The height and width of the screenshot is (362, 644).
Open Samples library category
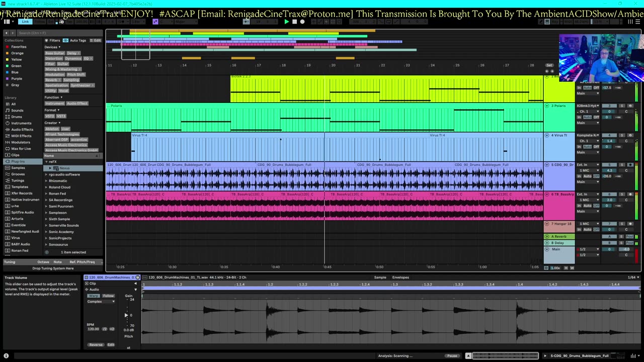18,167
